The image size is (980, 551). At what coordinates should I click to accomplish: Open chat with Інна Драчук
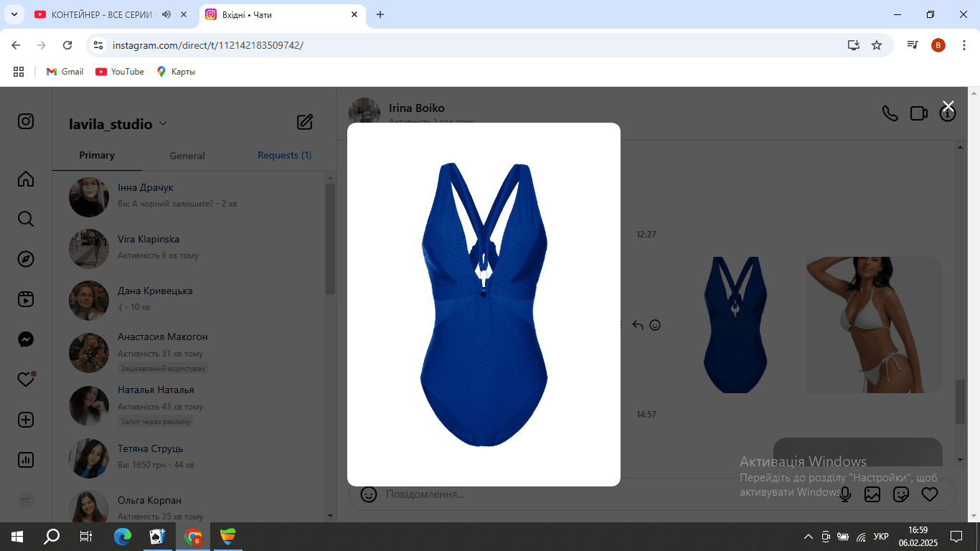[189, 197]
